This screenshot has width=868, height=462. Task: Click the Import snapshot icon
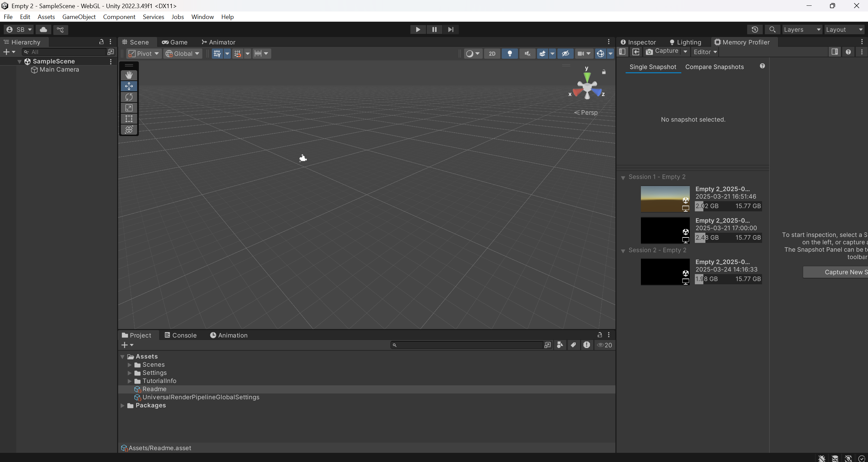[636, 52]
